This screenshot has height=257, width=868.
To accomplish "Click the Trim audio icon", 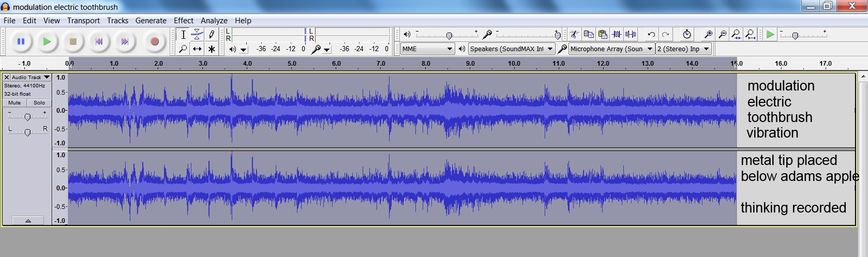I will pos(617,35).
